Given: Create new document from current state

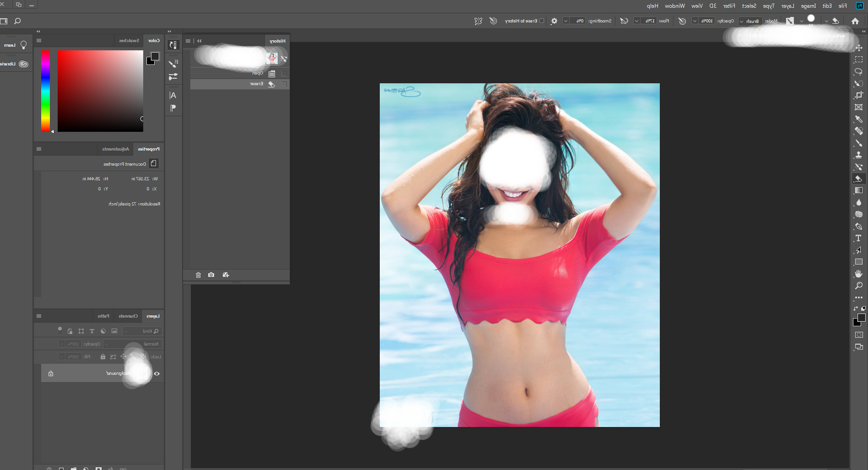Looking at the screenshot, I should [x=226, y=275].
